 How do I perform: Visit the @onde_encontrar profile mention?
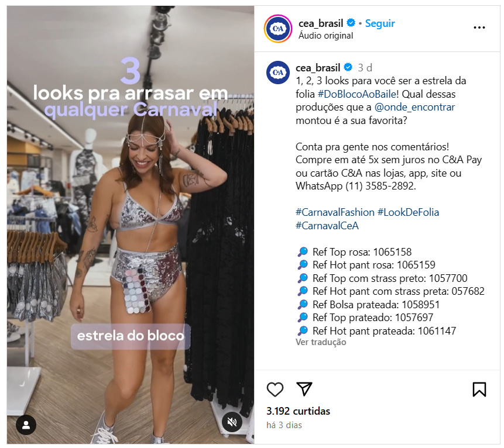[x=414, y=107]
